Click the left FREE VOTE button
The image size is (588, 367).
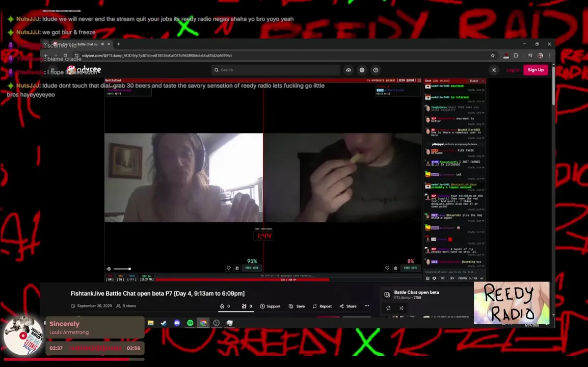click(x=252, y=268)
